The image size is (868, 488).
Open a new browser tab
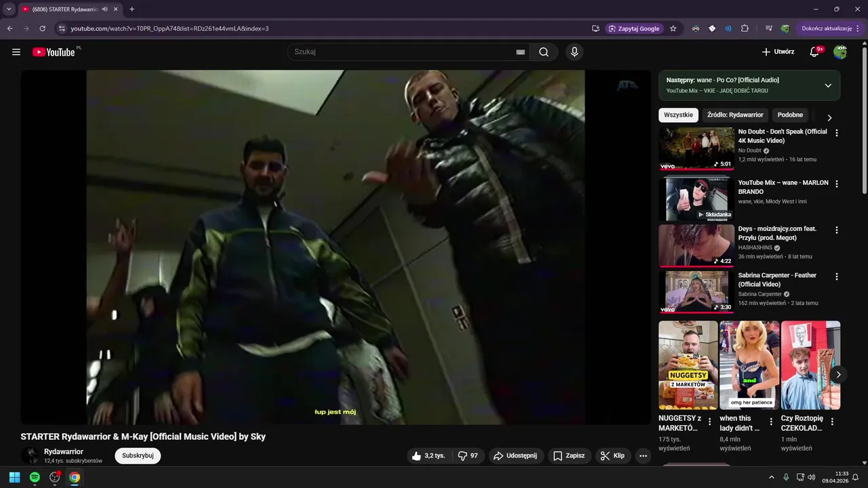[x=132, y=9]
